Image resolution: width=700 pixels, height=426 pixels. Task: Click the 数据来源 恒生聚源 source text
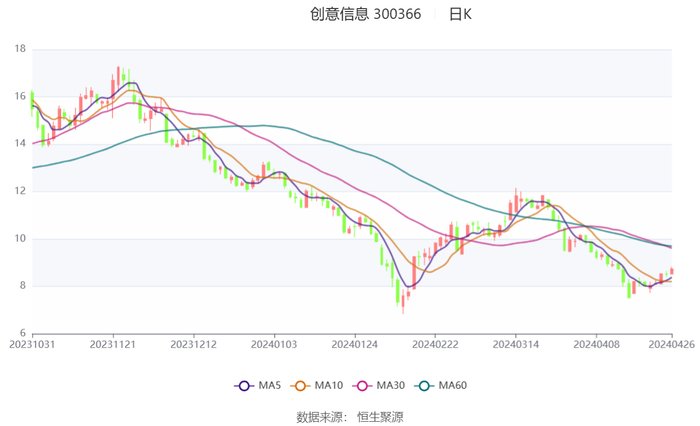pyautogui.click(x=350, y=416)
